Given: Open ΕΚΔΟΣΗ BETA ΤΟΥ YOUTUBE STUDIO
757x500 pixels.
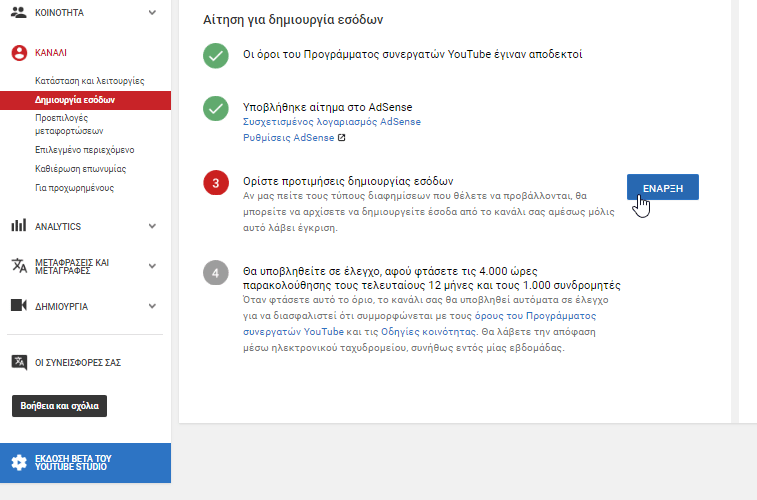Looking at the screenshot, I should point(85,463).
